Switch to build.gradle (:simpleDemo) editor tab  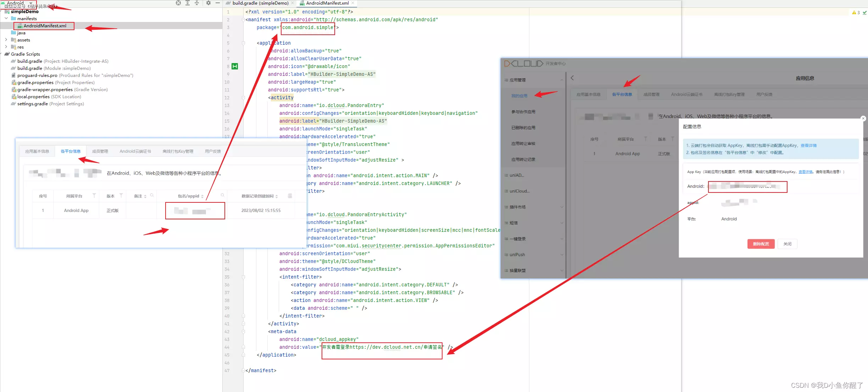click(260, 3)
